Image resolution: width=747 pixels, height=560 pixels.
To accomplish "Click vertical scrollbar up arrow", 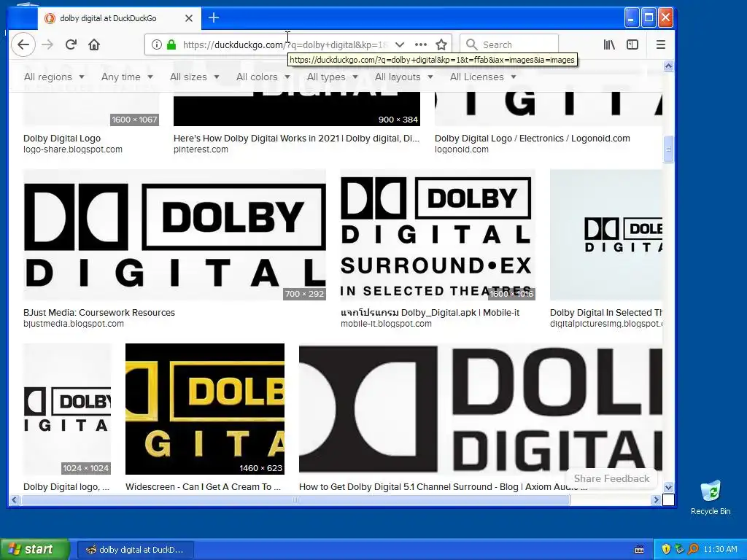I will (x=668, y=66).
